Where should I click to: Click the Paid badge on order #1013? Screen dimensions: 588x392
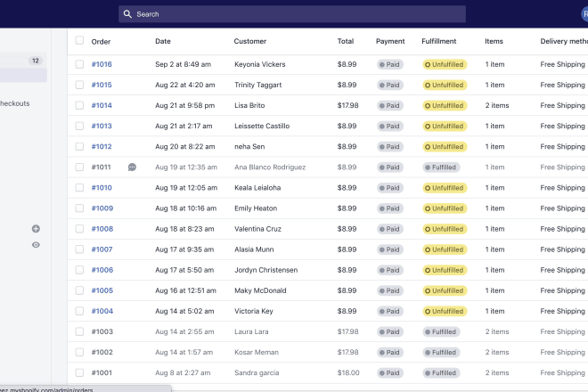click(390, 126)
